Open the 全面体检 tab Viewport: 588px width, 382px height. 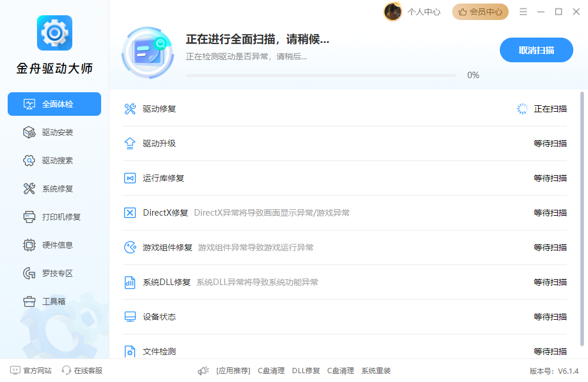click(54, 104)
